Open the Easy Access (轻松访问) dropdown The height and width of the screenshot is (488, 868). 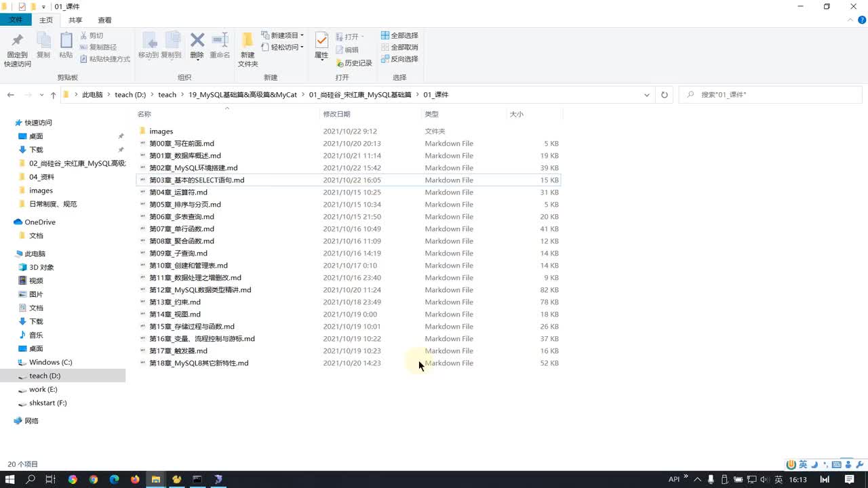tap(283, 47)
